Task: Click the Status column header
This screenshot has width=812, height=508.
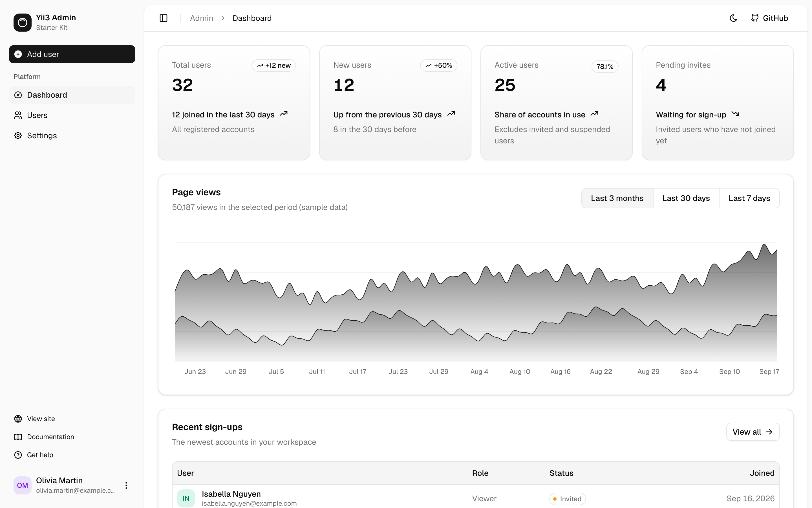Action: coord(561,473)
